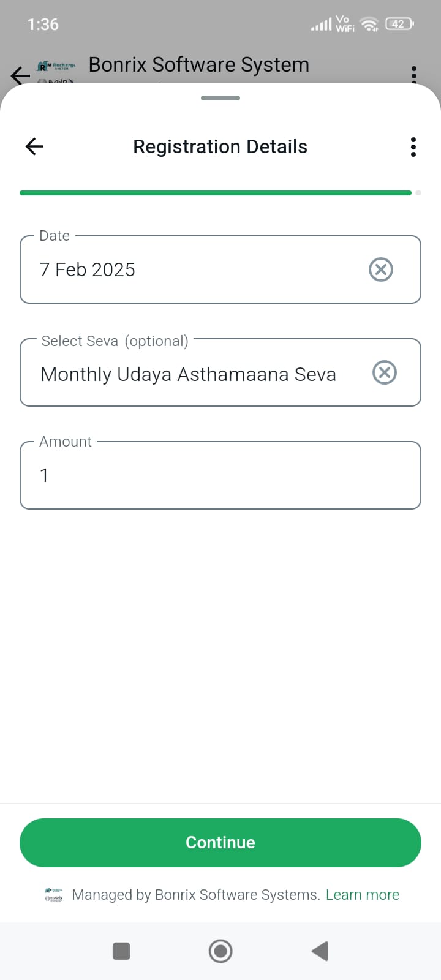
Task: Tap the Bonrix logo in header
Action: pyautogui.click(x=56, y=71)
